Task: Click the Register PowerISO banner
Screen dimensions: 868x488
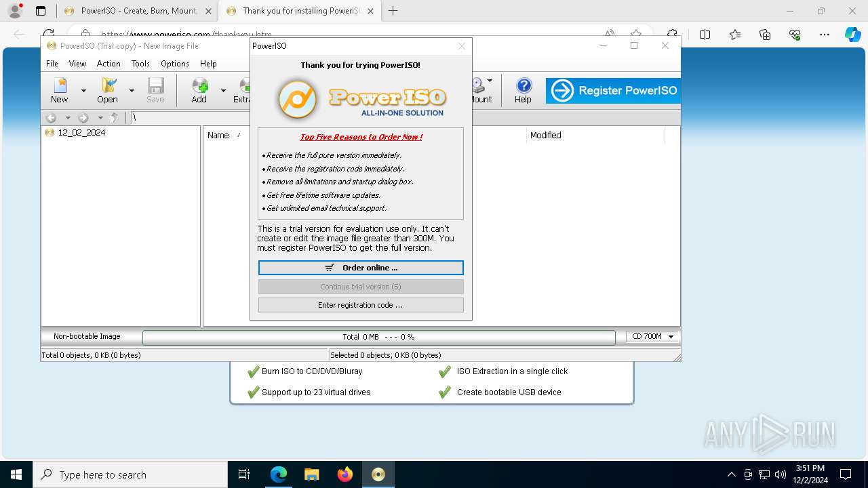Action: coord(613,90)
